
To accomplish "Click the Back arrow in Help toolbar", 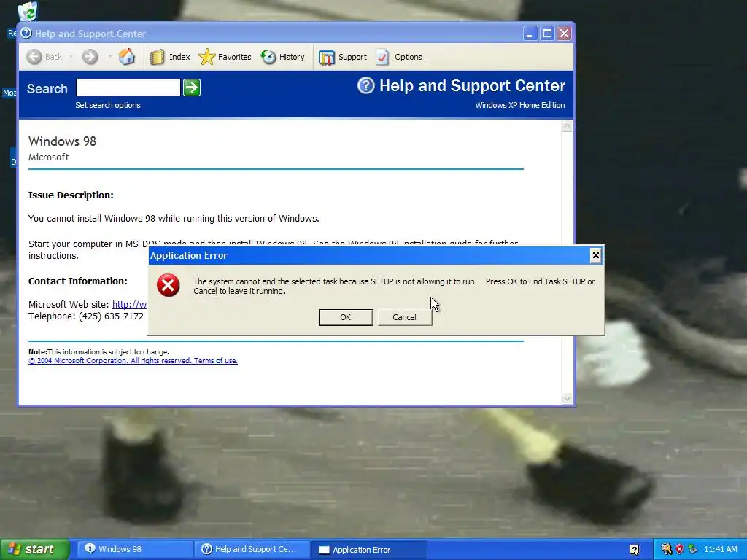I will (x=34, y=57).
